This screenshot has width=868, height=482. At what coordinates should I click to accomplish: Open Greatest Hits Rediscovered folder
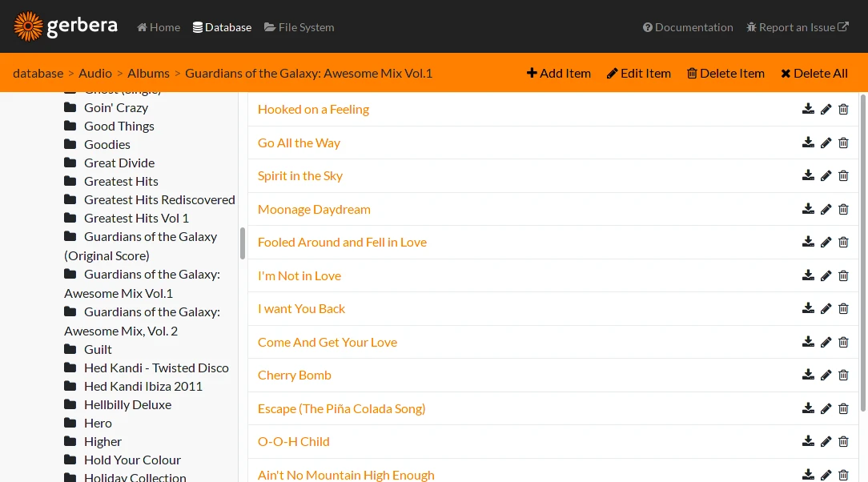click(x=150, y=199)
